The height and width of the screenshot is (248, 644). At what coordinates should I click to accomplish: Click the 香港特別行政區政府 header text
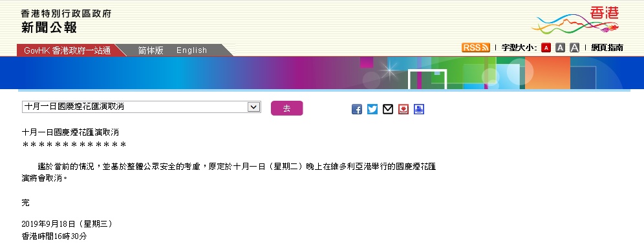coord(66,14)
